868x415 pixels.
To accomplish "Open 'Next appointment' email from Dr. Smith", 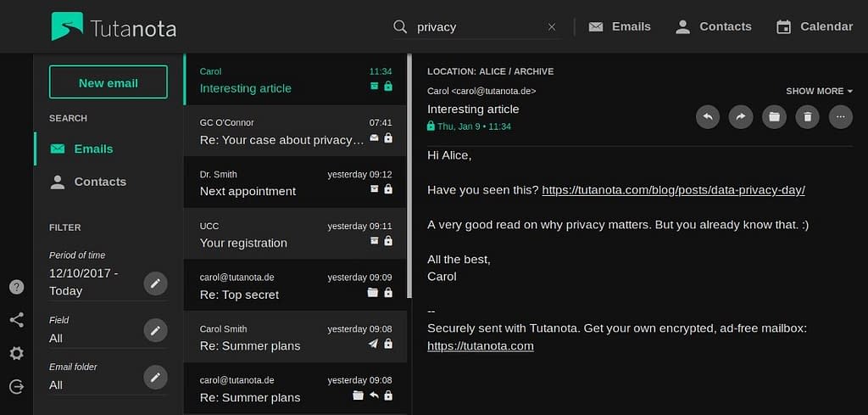I will point(295,182).
